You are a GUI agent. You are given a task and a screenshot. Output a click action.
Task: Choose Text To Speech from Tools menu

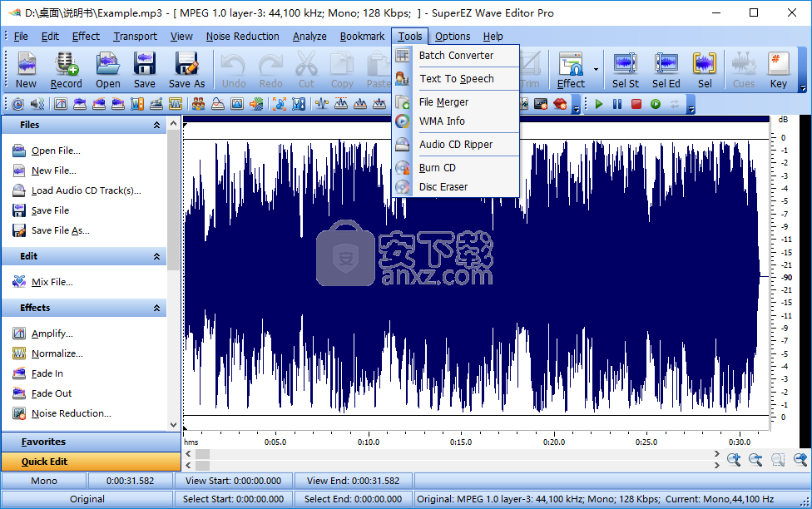456,79
